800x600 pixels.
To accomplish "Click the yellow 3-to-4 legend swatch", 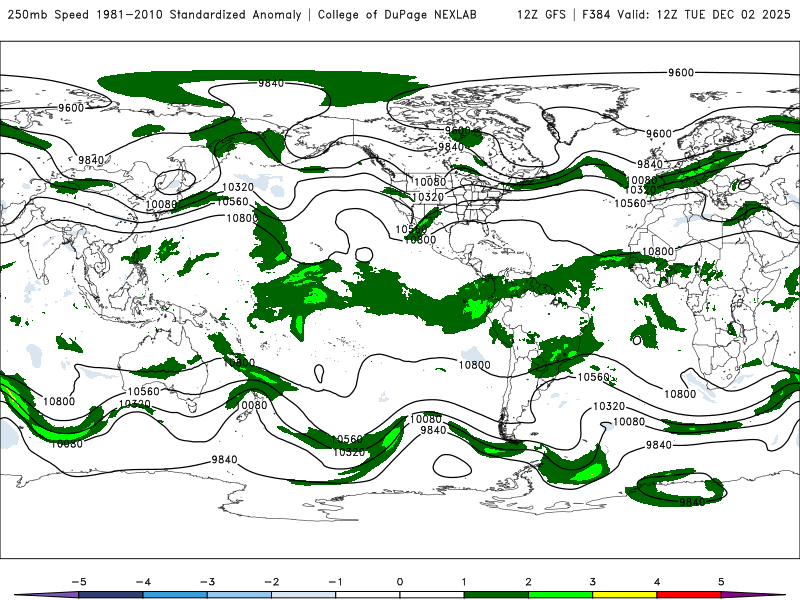I will pyautogui.click(x=625, y=595).
